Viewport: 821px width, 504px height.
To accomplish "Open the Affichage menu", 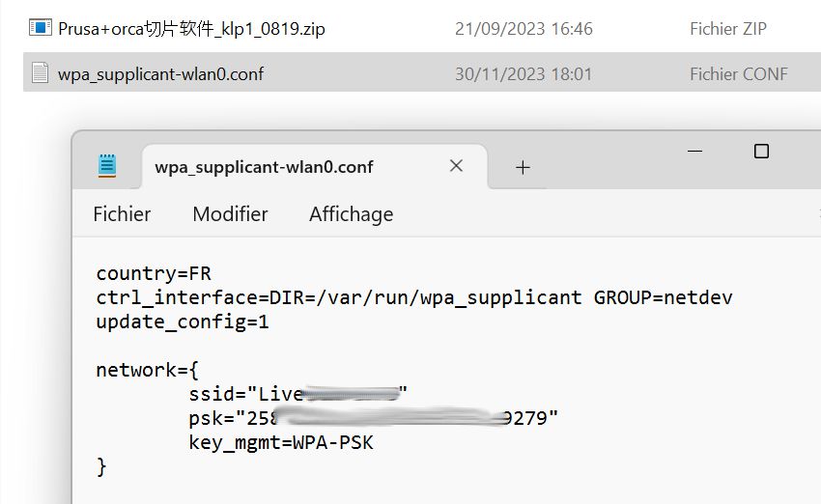I will [x=351, y=215].
